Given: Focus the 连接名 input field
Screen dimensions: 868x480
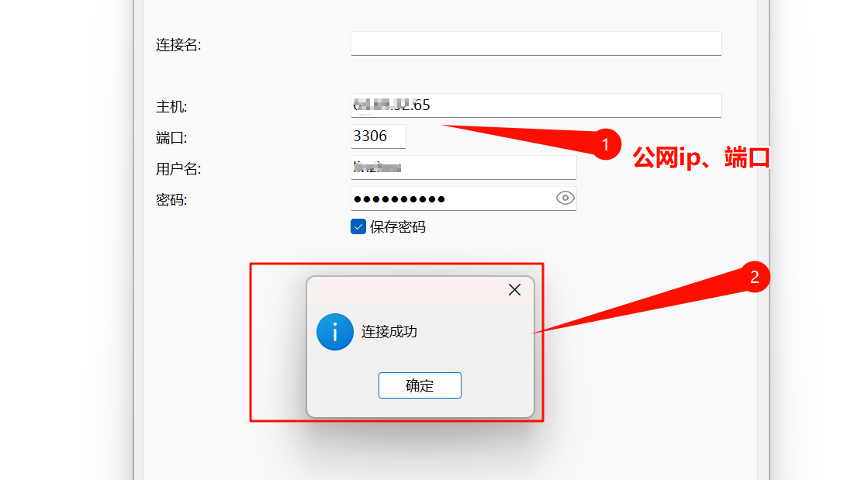Looking at the screenshot, I should point(536,43).
